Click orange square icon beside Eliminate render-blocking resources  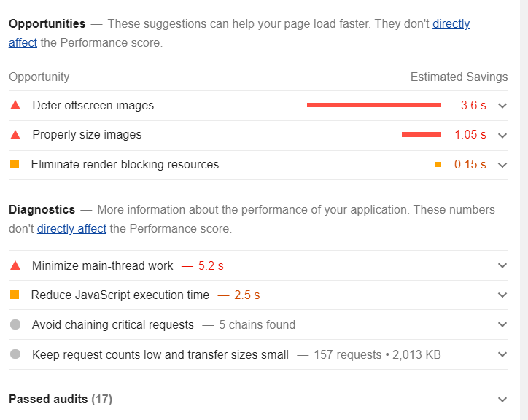[15, 164]
